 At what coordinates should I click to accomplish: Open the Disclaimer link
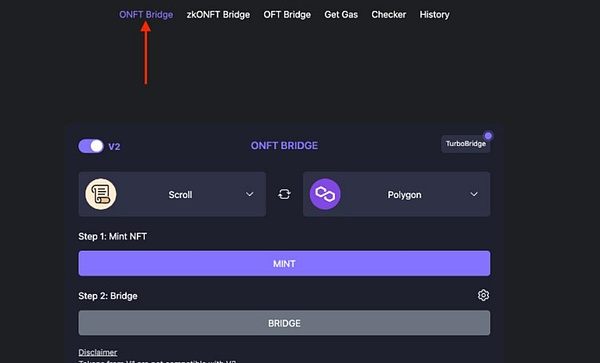[98, 352]
